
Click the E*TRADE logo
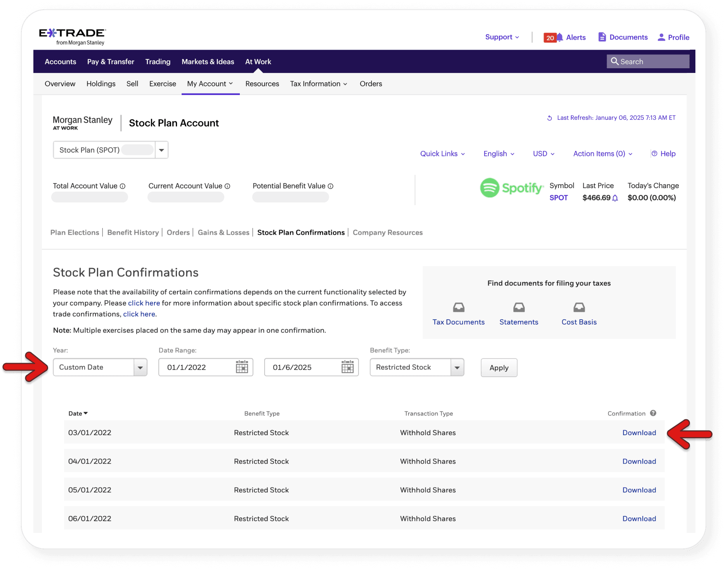(73, 36)
